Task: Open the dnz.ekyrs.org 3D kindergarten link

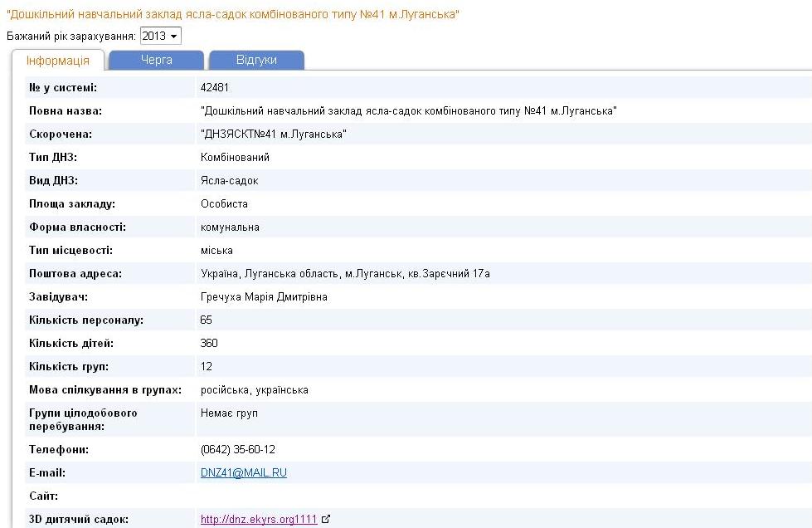Action: click(x=258, y=520)
